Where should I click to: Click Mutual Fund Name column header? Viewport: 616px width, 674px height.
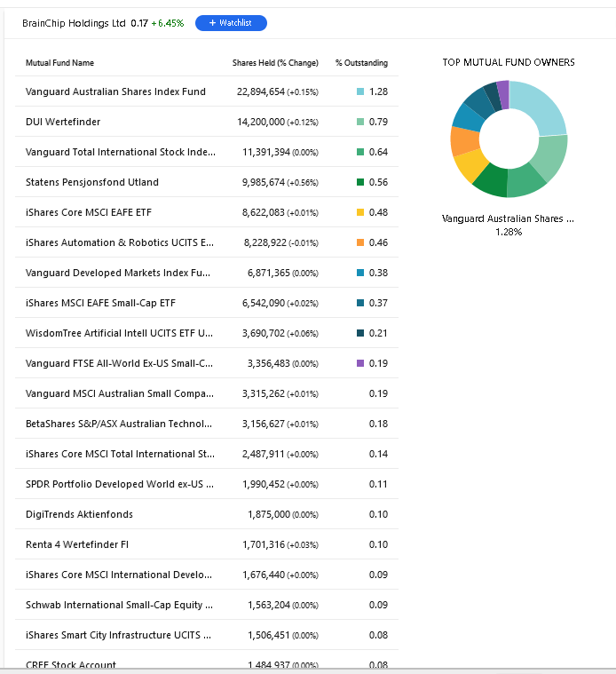point(59,63)
